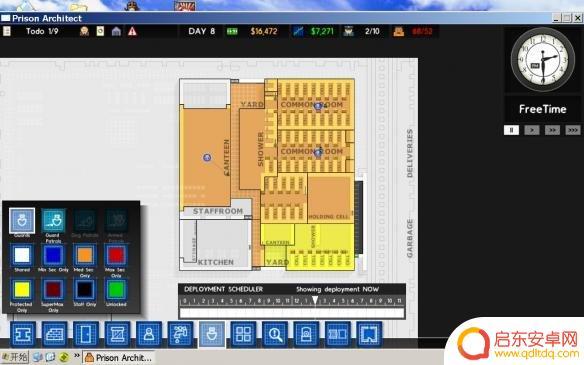584x365 pixels.
Task: Click the analog clock face
Action: [x=543, y=59]
